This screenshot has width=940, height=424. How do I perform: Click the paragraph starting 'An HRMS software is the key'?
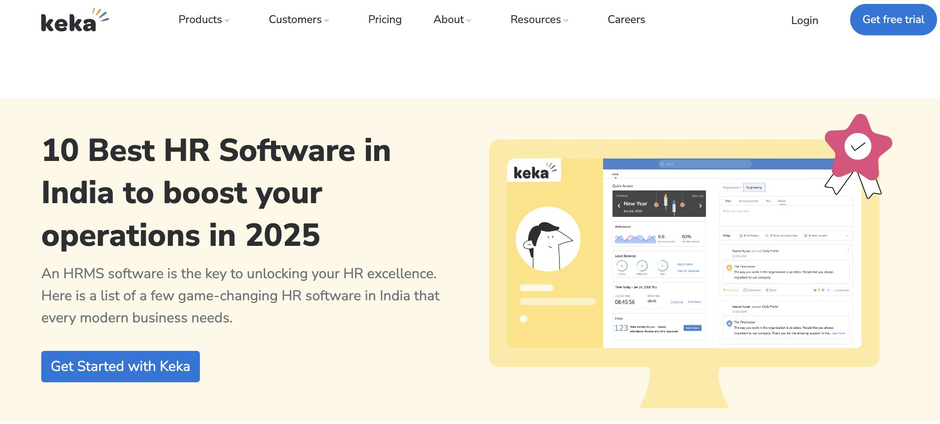240,296
